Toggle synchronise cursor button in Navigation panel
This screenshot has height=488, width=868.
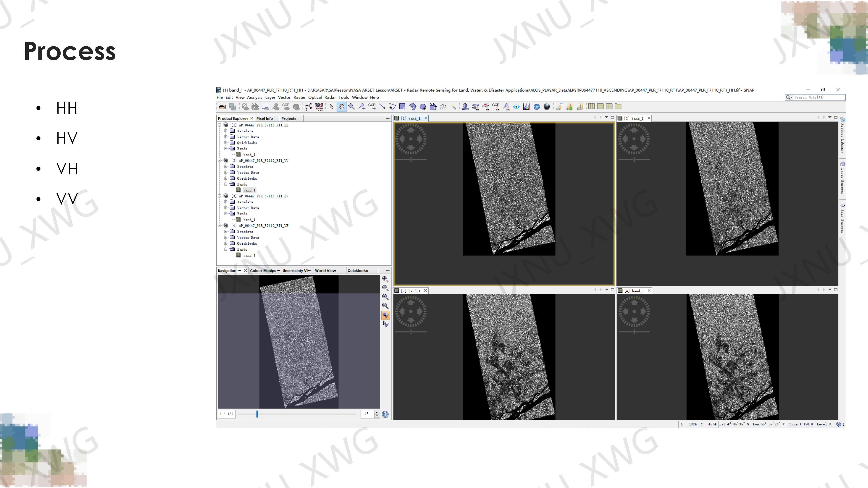[x=385, y=324]
